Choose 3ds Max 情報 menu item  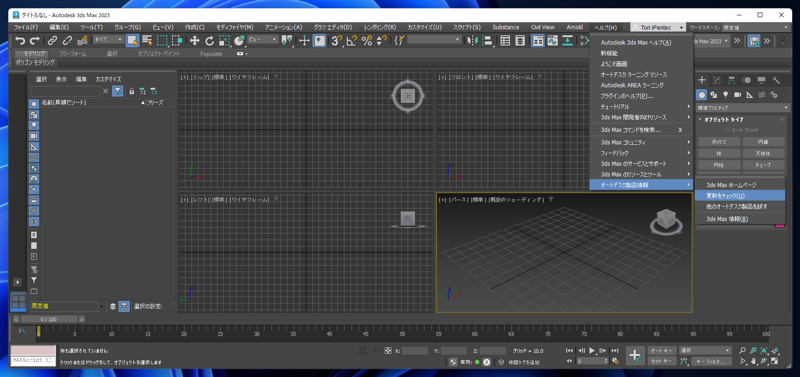(x=739, y=219)
